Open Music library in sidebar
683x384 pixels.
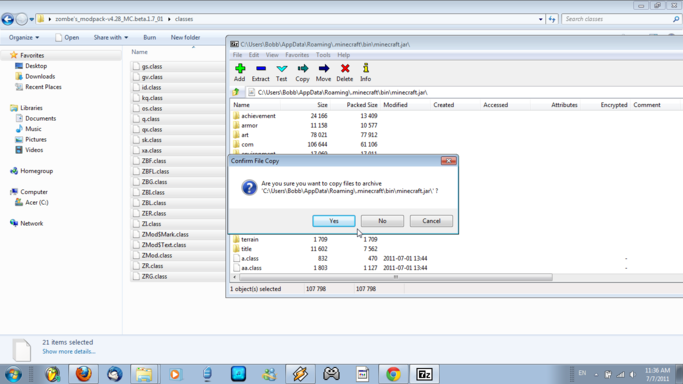tap(33, 129)
